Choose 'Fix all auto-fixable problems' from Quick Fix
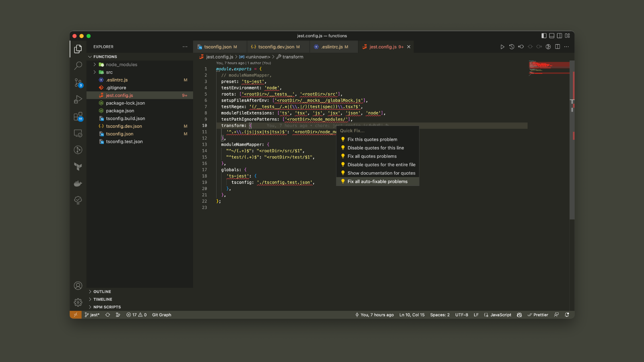The image size is (644, 362). point(377,181)
